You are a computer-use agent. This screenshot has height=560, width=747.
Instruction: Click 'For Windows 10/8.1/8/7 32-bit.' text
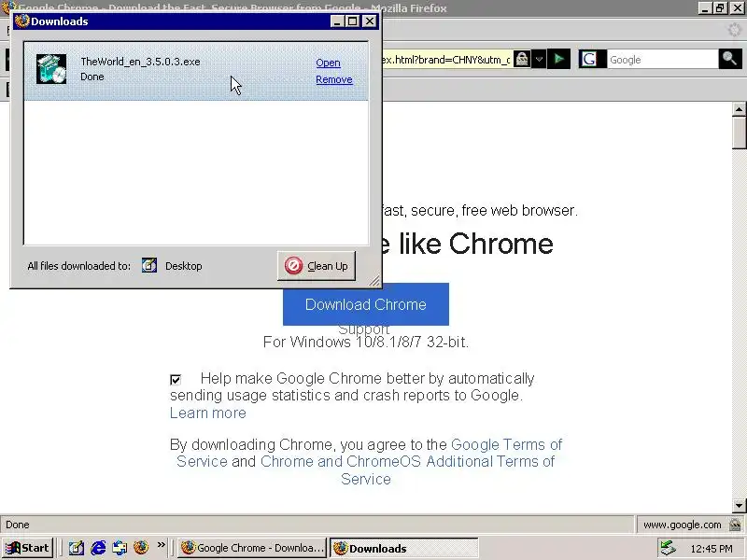click(366, 342)
